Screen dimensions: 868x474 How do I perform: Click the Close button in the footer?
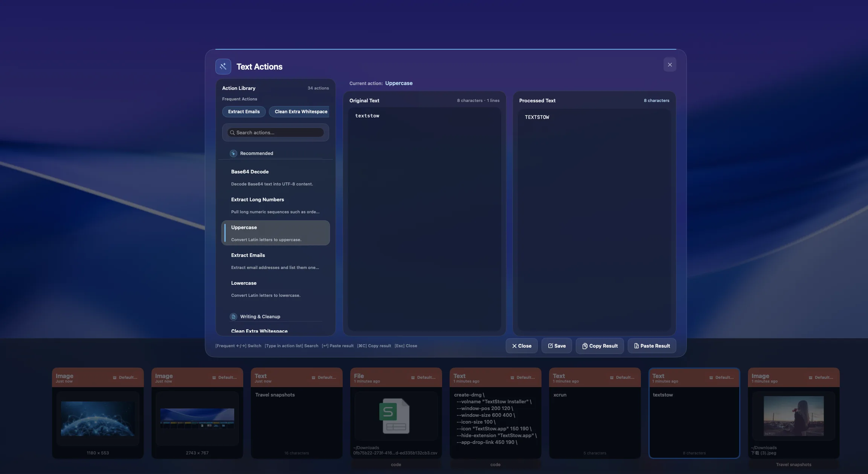pyautogui.click(x=522, y=346)
